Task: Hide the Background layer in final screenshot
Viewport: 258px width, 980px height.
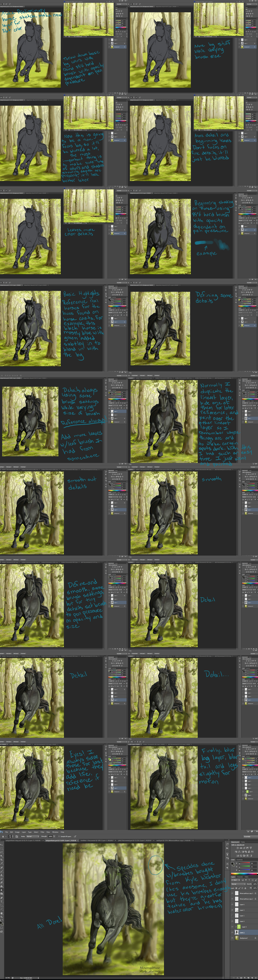Action: (x=232, y=938)
